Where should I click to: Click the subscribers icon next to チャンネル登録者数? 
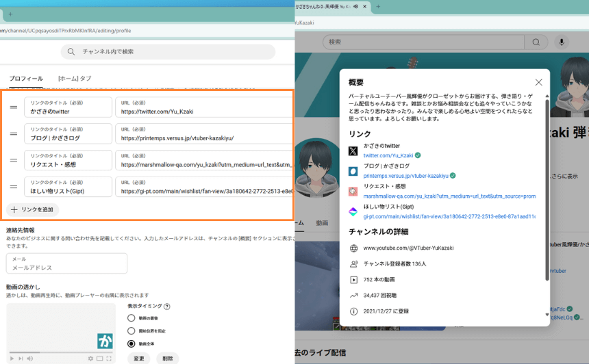tap(353, 264)
